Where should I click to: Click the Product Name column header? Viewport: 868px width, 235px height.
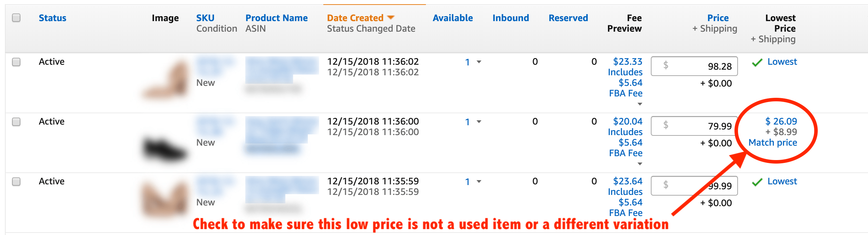[x=277, y=18]
